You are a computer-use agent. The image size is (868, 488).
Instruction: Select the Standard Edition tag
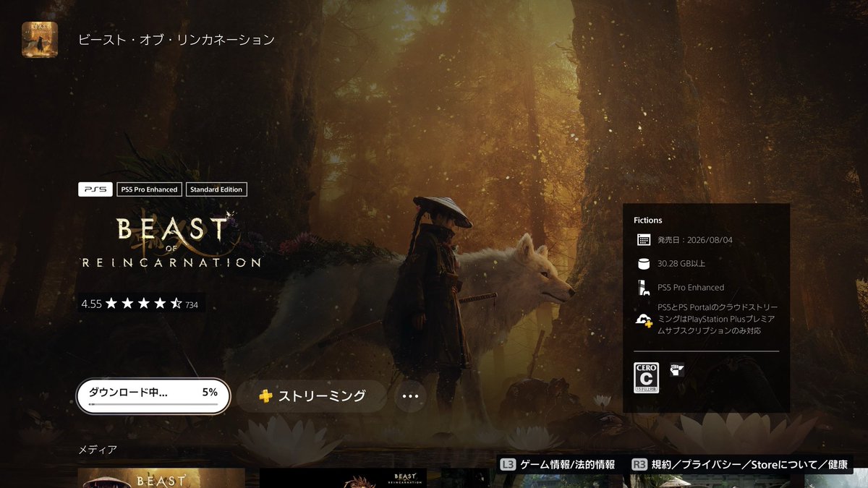[x=217, y=189]
